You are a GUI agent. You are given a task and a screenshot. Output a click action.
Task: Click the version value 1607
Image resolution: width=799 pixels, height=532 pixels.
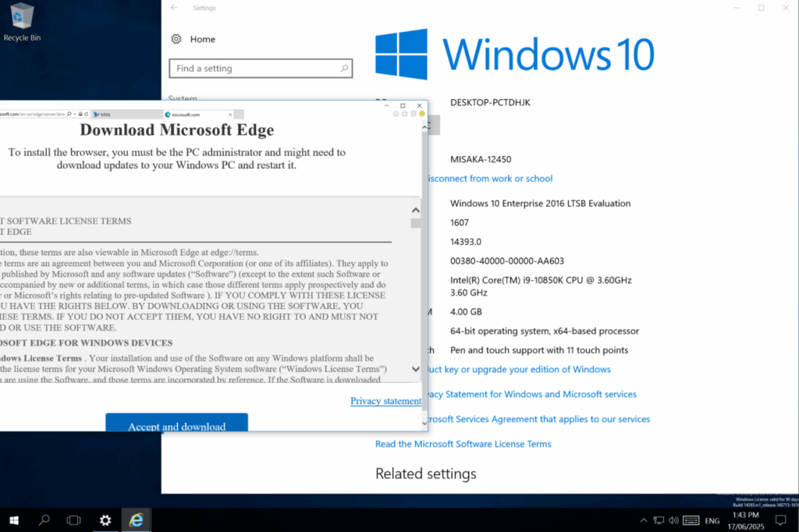coord(459,222)
